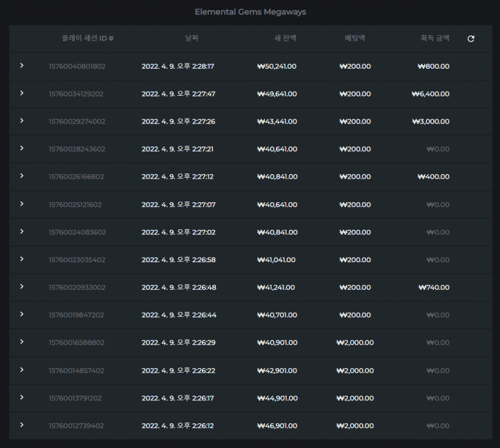Select session ID 15760040801802
The image size is (500, 448).
(x=77, y=66)
